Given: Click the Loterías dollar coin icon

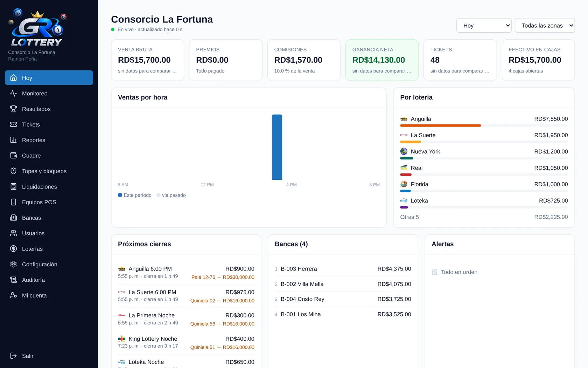Looking at the screenshot, I should [13, 248].
